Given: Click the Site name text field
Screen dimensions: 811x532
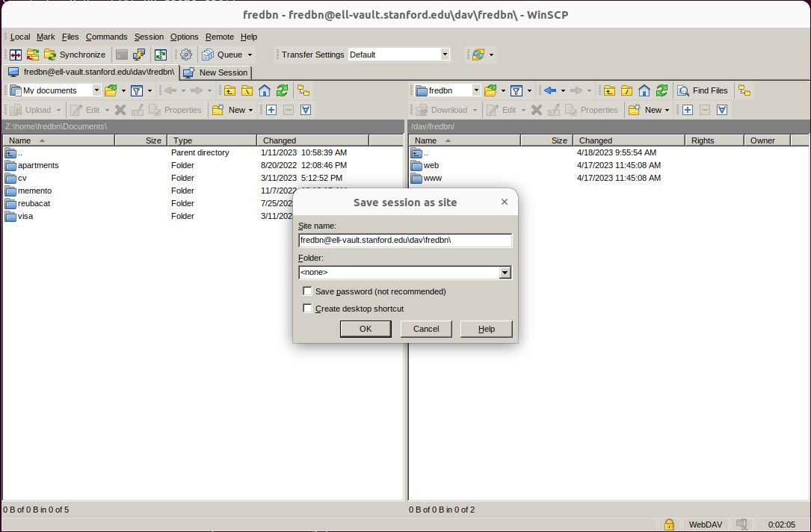Looking at the screenshot, I should (404, 241).
